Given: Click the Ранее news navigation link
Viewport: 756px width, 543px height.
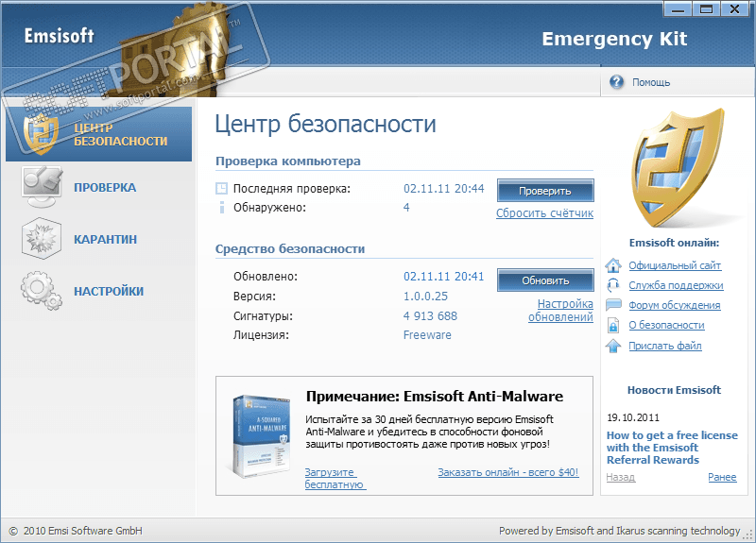Looking at the screenshot, I should tap(722, 477).
